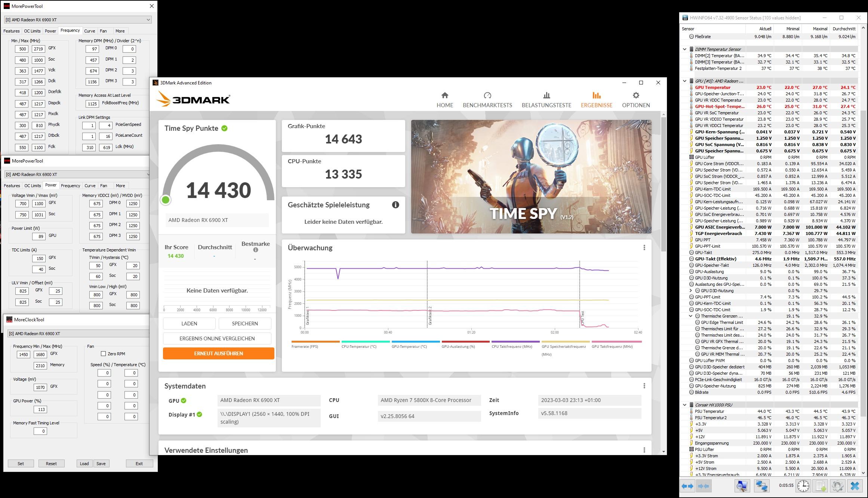
Task: Open the Systemdaten three-dot menu
Action: pos(644,386)
